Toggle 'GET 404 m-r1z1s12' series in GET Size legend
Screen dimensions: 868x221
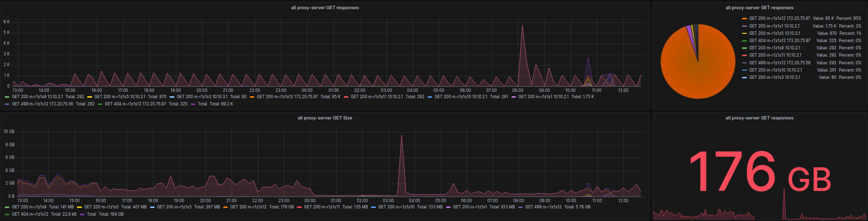coord(30,214)
